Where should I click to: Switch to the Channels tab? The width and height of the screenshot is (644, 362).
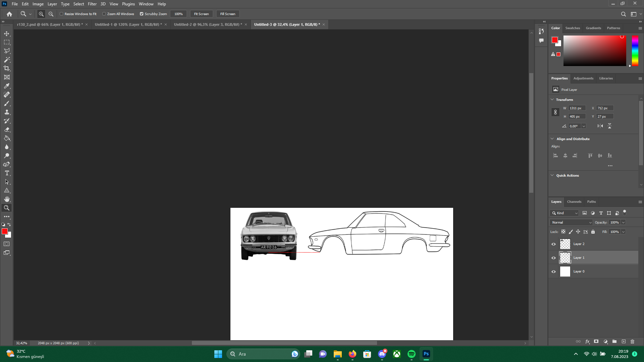tap(574, 201)
